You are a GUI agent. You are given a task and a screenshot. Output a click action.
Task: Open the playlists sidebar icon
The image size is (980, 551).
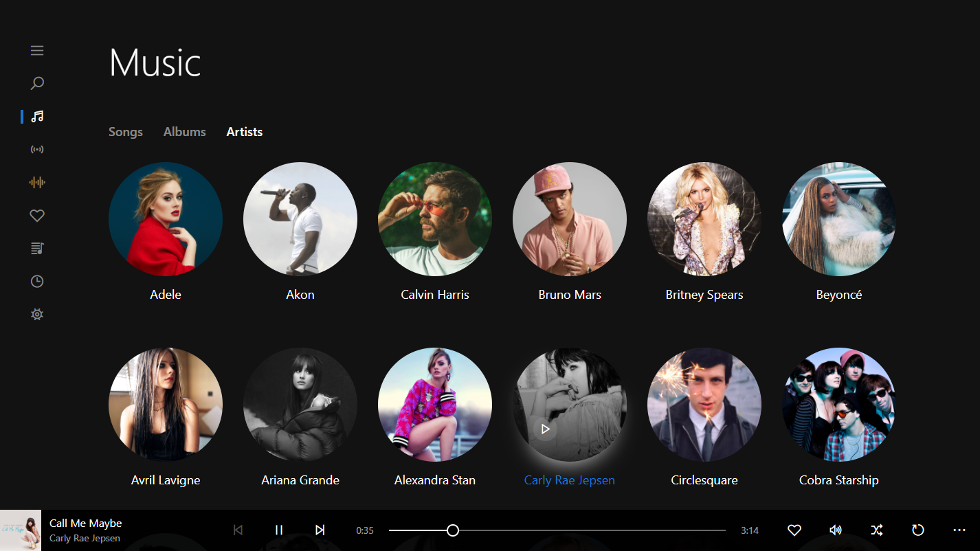pyautogui.click(x=37, y=248)
